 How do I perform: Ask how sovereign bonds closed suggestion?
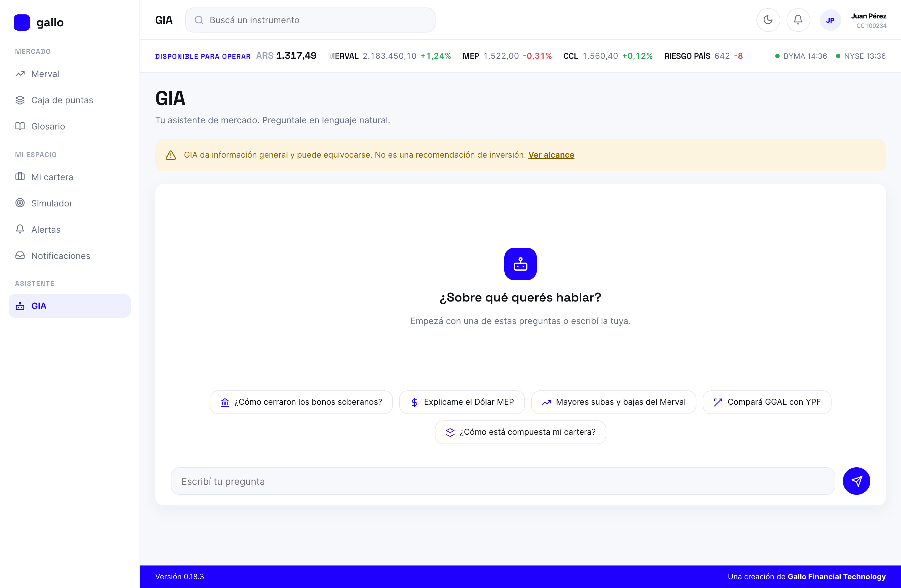pyautogui.click(x=301, y=402)
